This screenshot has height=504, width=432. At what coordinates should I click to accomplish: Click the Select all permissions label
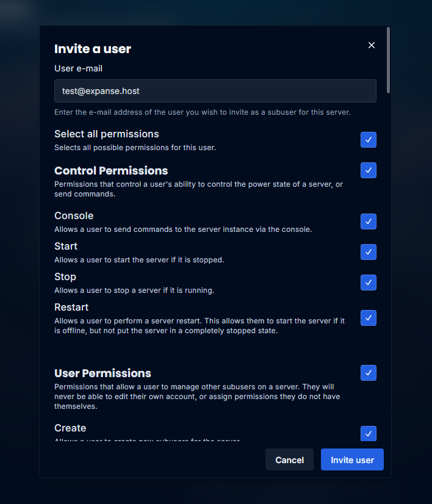[107, 134]
